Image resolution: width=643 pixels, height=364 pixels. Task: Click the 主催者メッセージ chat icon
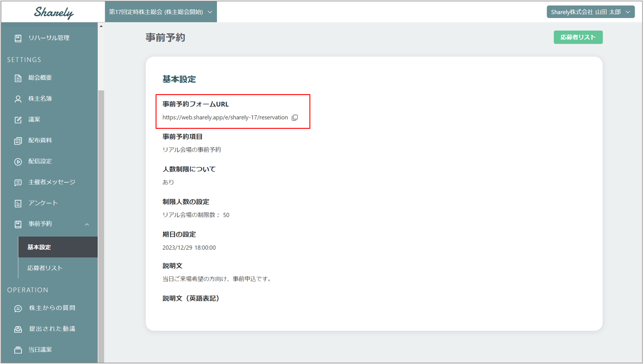coord(18,183)
